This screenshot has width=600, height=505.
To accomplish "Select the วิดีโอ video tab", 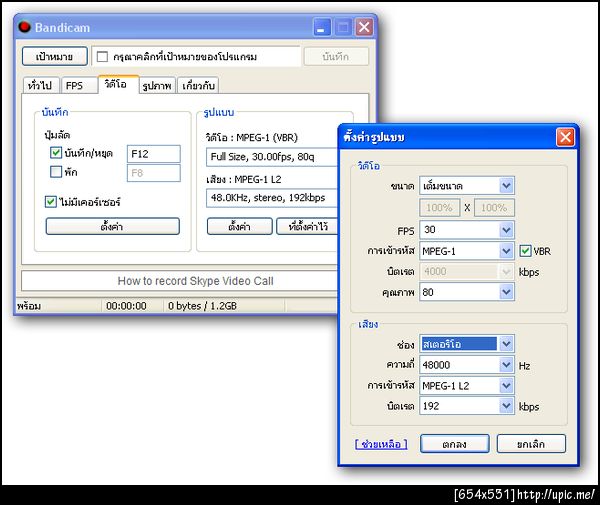I will (117, 84).
